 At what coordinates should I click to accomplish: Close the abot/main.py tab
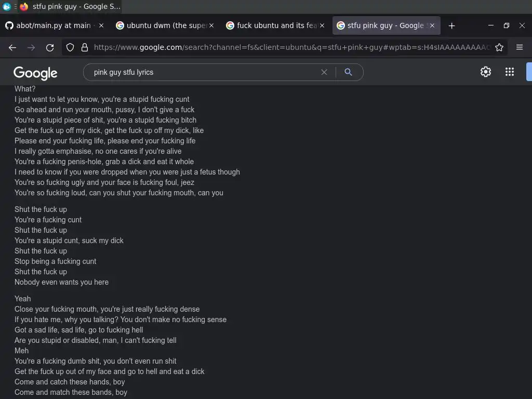[x=101, y=25]
